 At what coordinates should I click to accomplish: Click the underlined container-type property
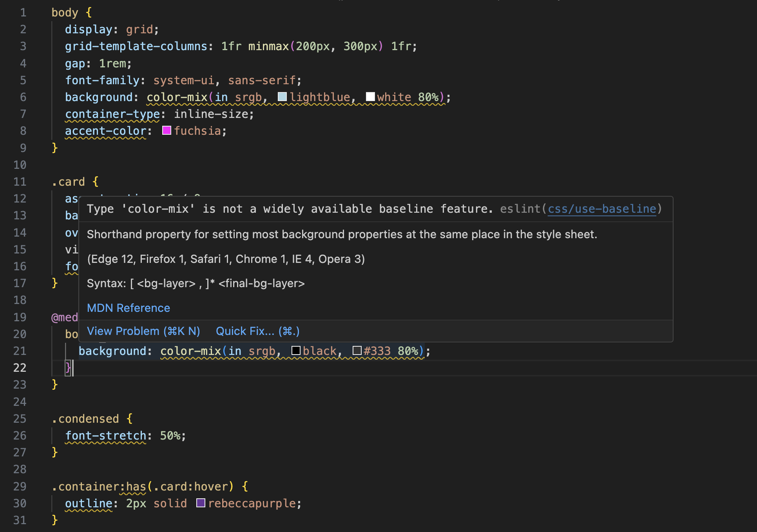[112, 114]
